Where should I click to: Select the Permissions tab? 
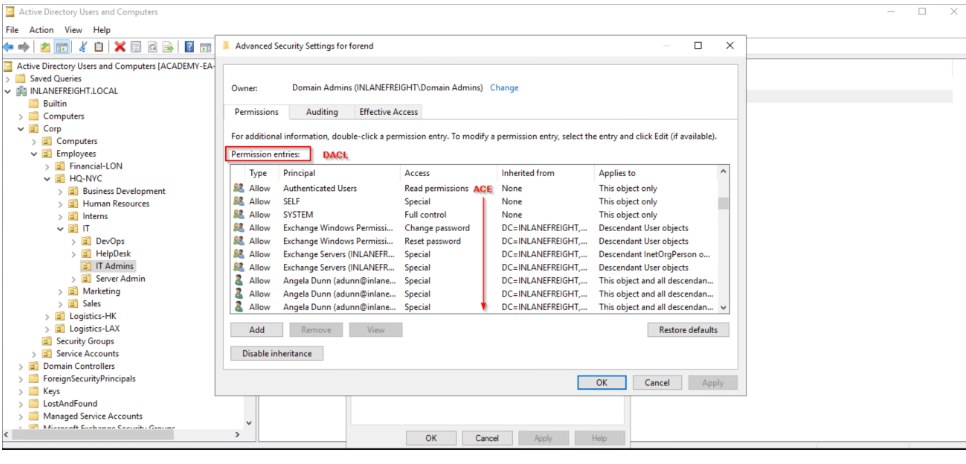tap(257, 112)
